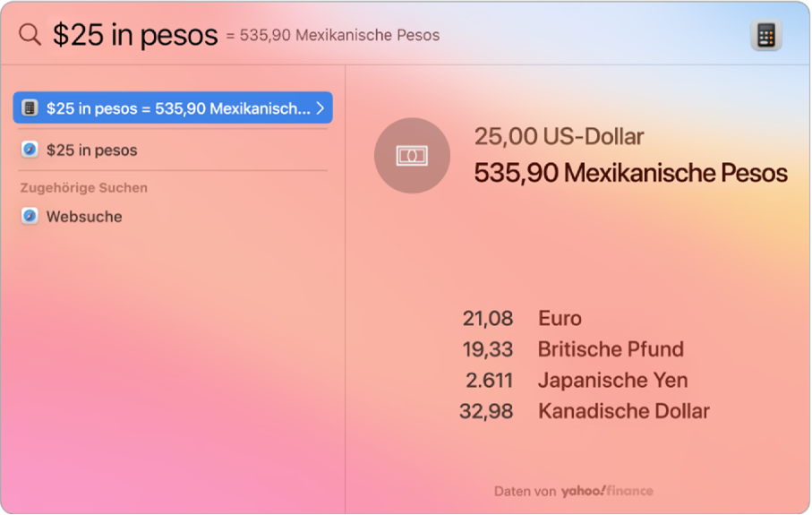
Task: Click the 'Japanische Yen' label
Action: (x=612, y=381)
